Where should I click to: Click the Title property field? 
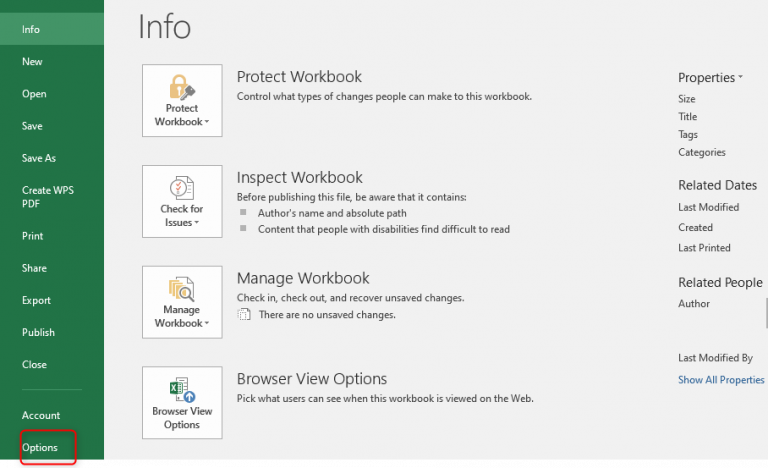[x=688, y=117]
